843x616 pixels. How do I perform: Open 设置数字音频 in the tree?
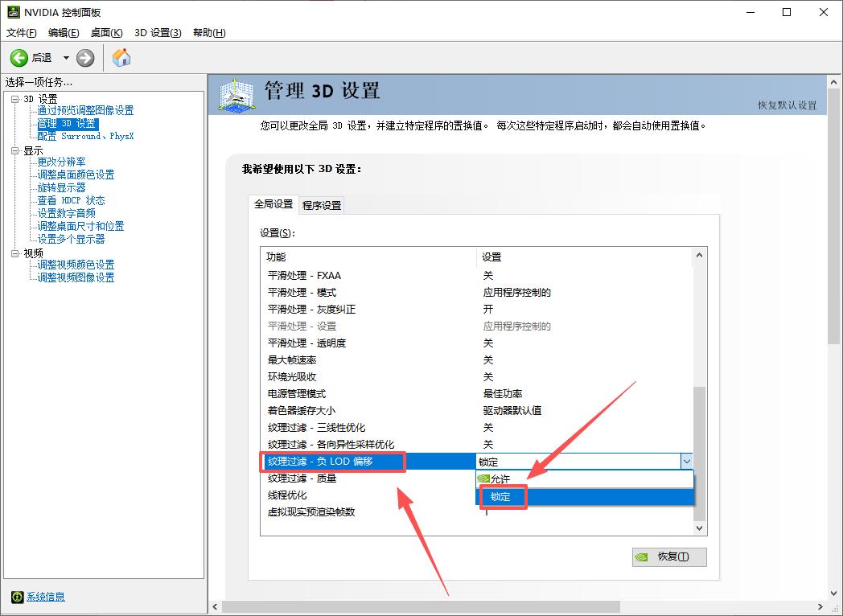[x=66, y=213]
